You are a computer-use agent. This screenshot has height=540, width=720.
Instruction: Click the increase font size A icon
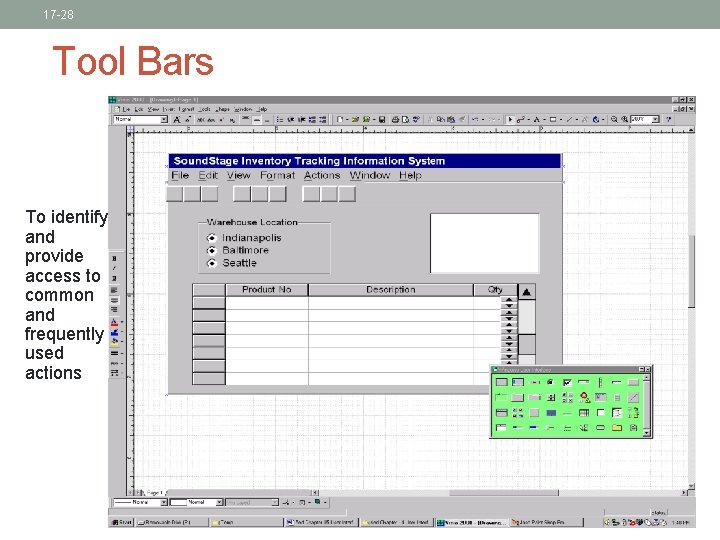coord(177,119)
